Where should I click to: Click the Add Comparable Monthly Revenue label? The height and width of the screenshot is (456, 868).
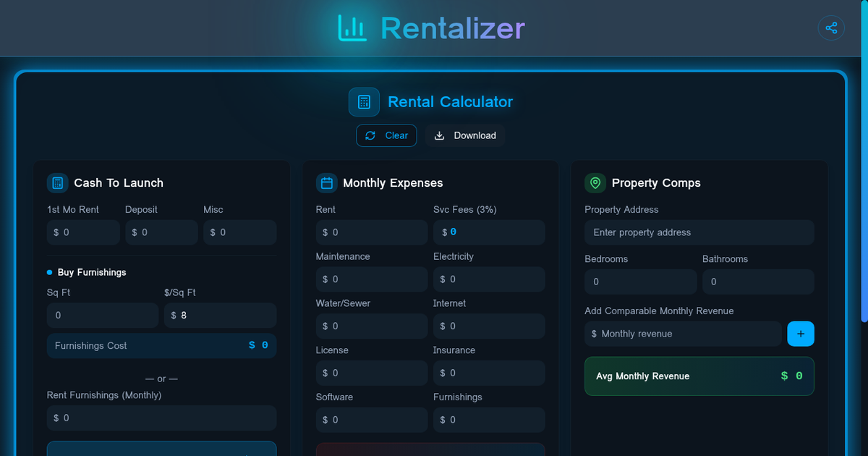tap(659, 311)
